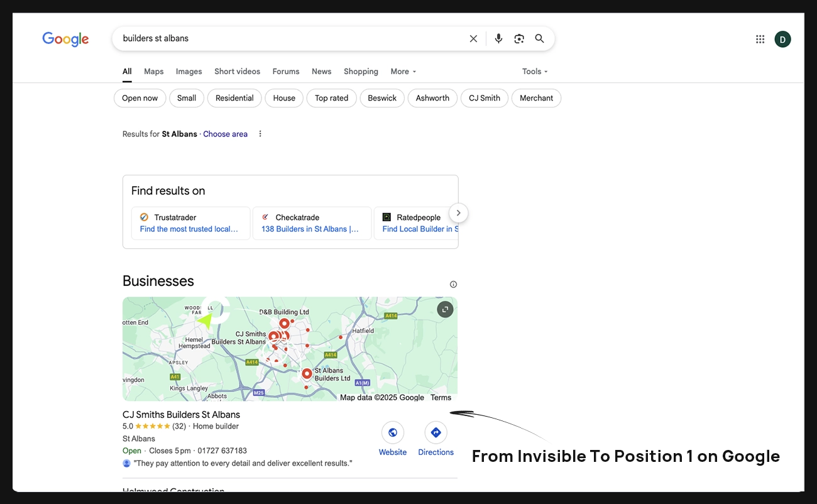The height and width of the screenshot is (504, 817).
Task: Start voice search with the microphone icon
Action: click(498, 39)
